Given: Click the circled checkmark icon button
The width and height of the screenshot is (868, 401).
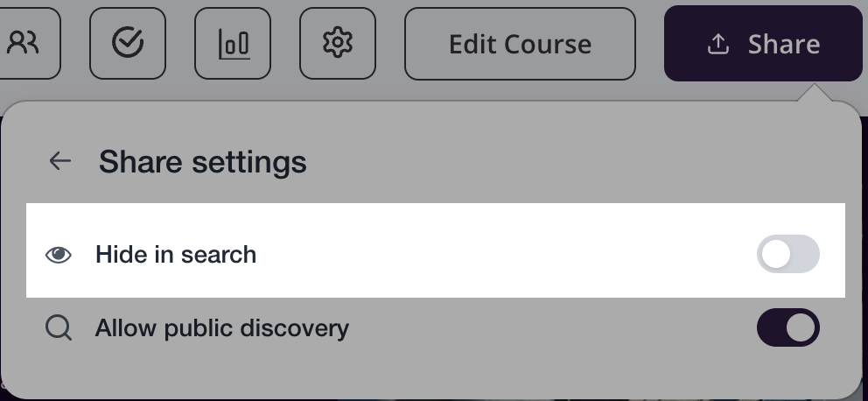Looking at the screenshot, I should click(128, 43).
